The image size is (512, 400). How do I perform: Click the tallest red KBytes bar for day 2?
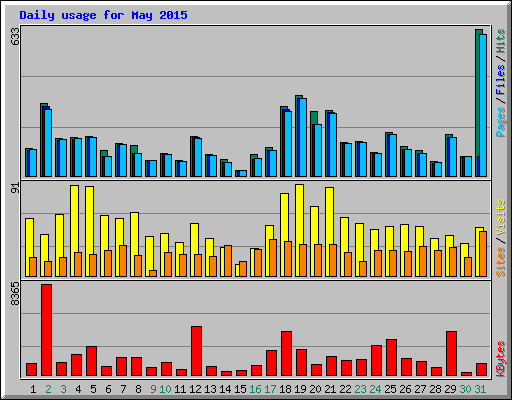tap(47, 330)
